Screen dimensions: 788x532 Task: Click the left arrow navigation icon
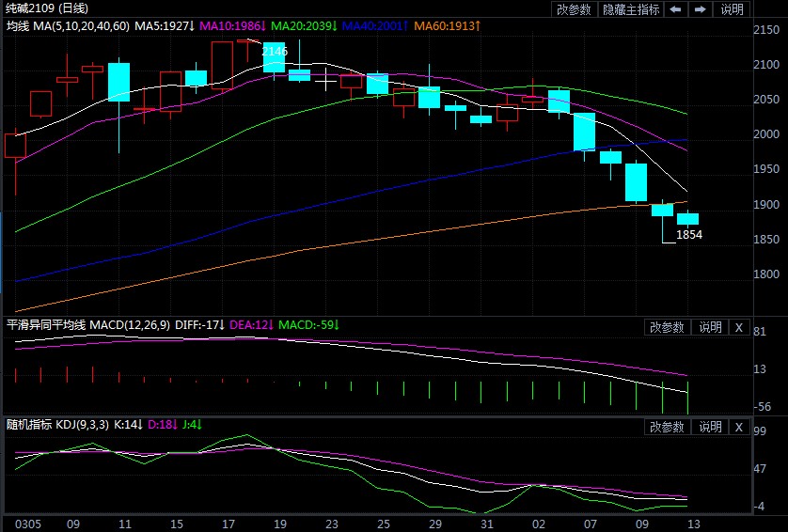click(x=676, y=9)
